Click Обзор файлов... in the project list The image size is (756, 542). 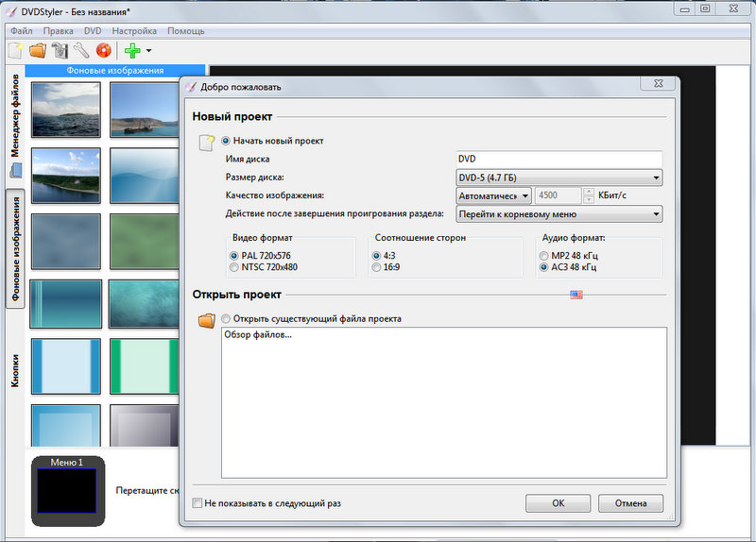pos(258,335)
